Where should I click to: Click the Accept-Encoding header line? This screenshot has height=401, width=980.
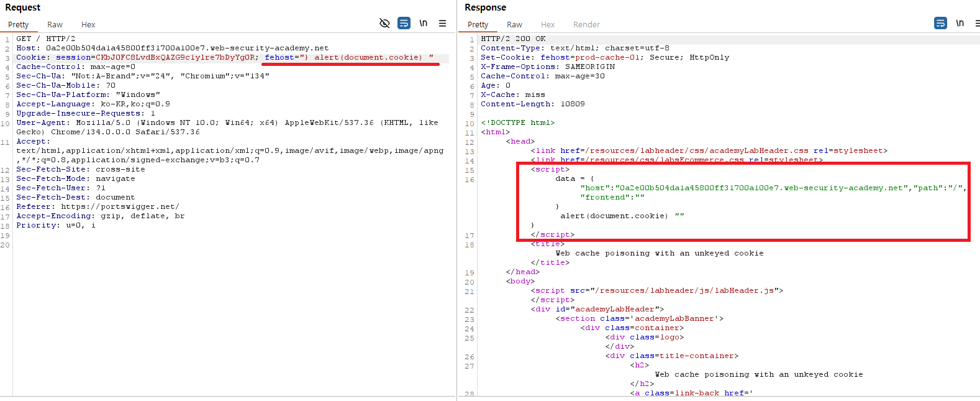[x=101, y=216]
